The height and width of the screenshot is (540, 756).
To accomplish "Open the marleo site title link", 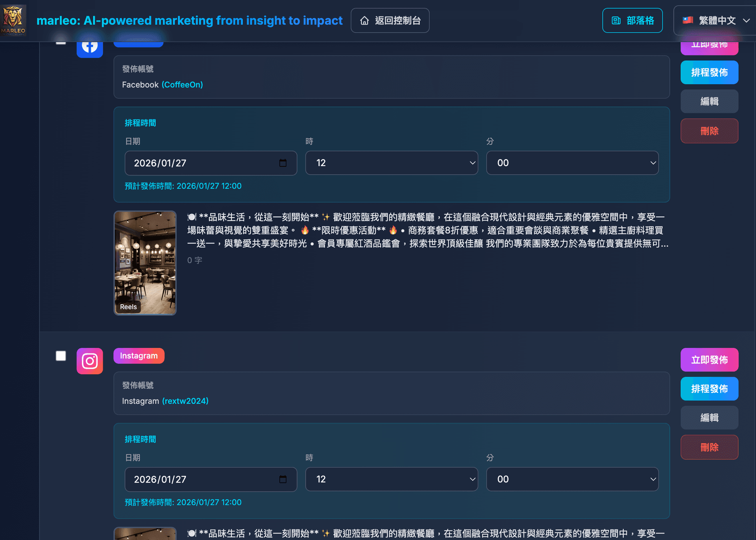I will 189,20.
